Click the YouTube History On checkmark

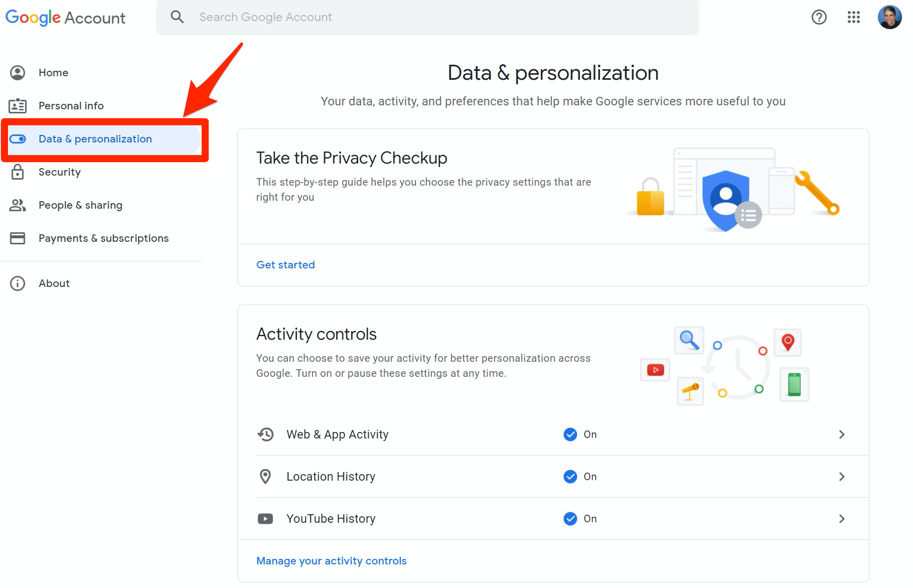[570, 519]
